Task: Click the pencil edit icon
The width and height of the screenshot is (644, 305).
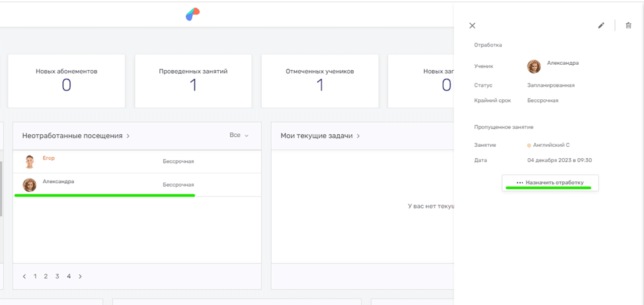Action: coord(601,26)
